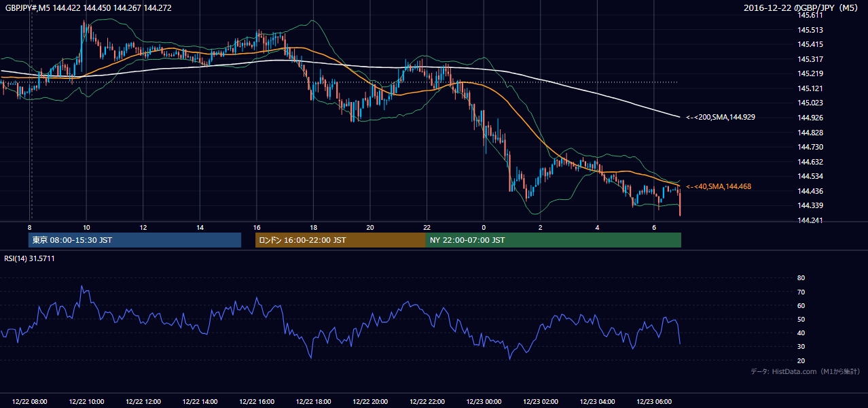The width and height of the screenshot is (868, 408).
Task: Click the 145.219 price axis label
Action: (810, 73)
